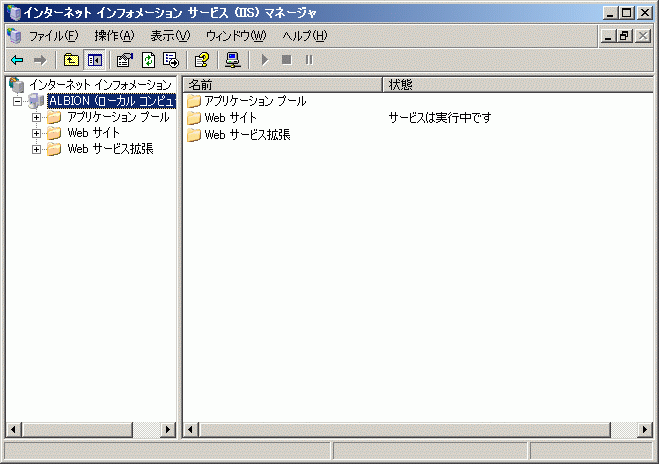
Task: Click the Start service play icon
Action: tap(265, 60)
